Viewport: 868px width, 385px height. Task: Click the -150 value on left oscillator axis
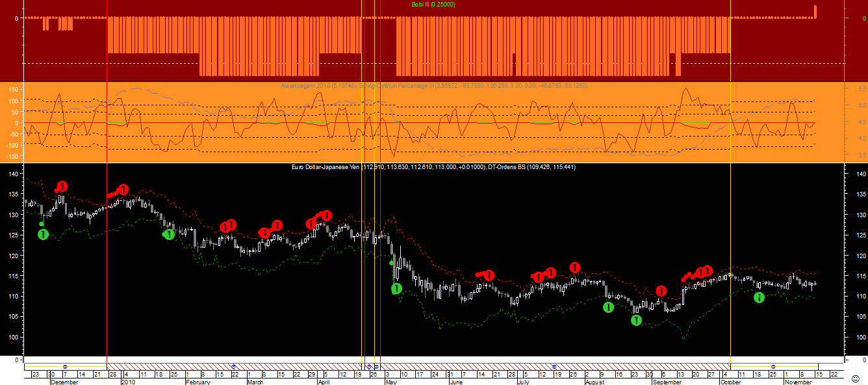[x=12, y=157]
